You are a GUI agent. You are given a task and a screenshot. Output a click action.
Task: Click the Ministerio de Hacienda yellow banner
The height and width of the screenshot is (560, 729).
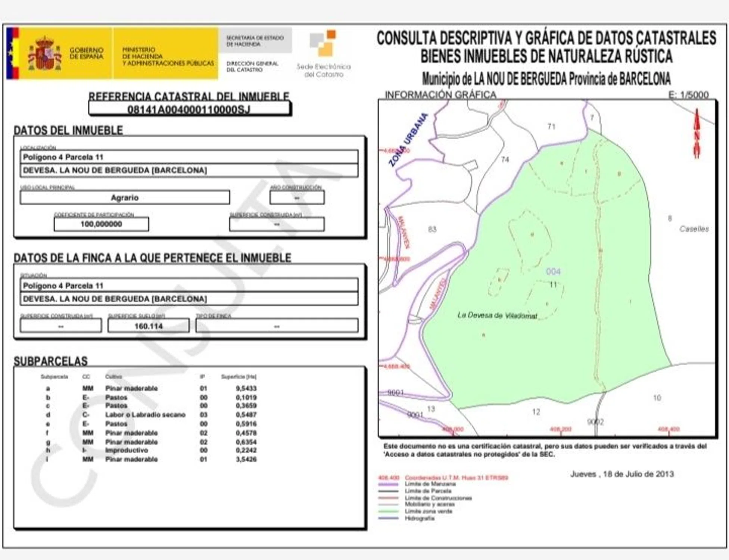pyautogui.click(x=166, y=54)
